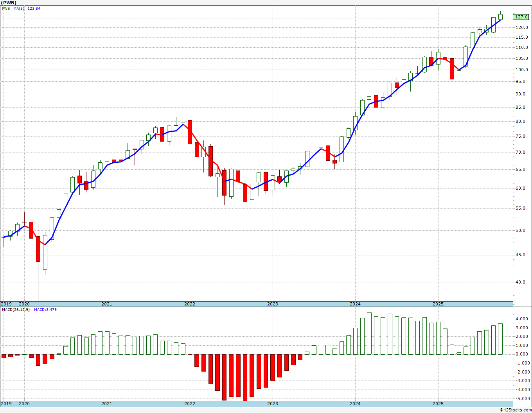Click the "115.0" price axis label
This screenshot has height=413, width=532.
pos(522,37)
